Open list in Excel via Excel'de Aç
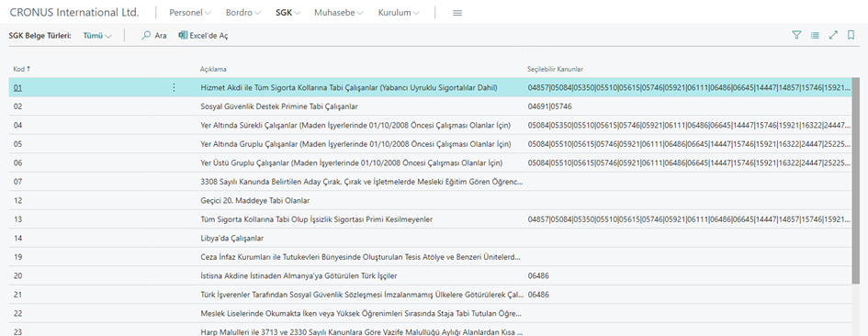 [203, 36]
